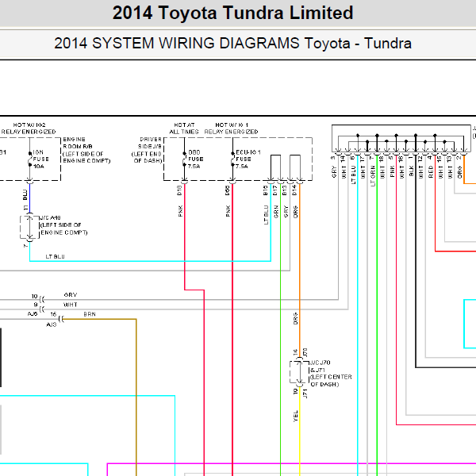
Task: Click the horizontal 'LT BLU' wire label
Action: coord(55,256)
